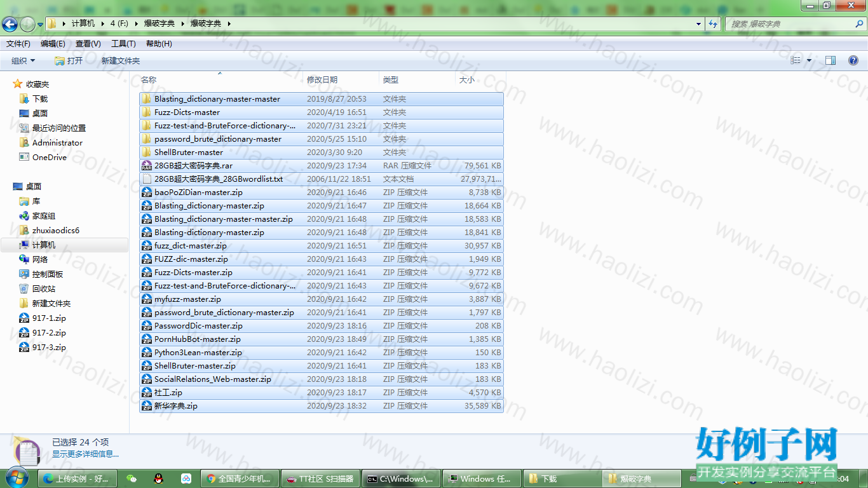
Task: Click the 控制面板 icon in the navigation pane
Action: (24, 274)
